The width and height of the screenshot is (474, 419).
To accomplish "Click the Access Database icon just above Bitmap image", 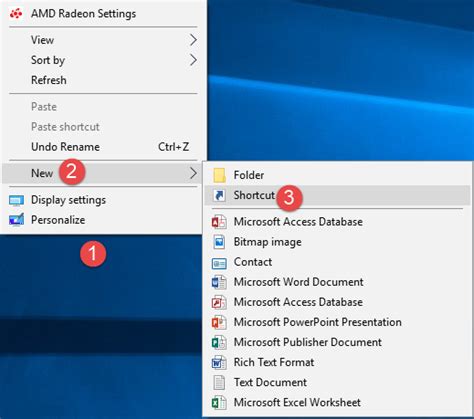I will click(219, 222).
